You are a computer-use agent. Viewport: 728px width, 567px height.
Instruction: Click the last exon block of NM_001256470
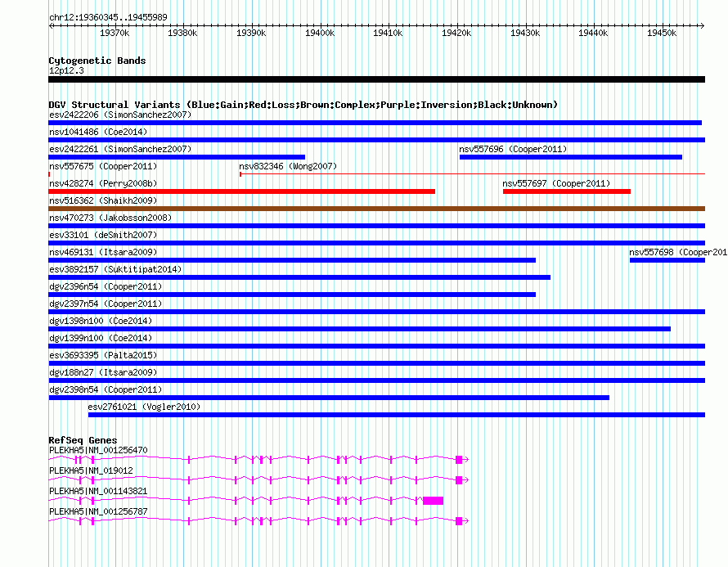coord(459,460)
